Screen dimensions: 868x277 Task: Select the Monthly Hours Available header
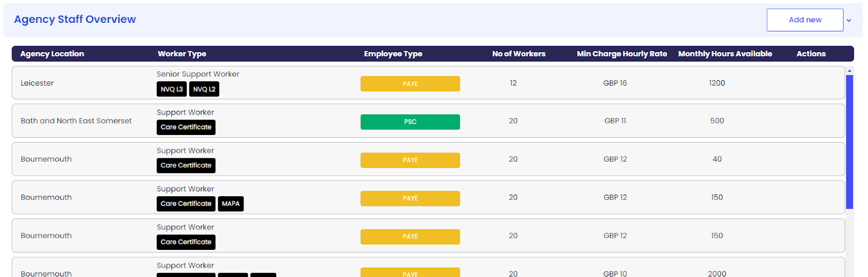[x=725, y=54]
